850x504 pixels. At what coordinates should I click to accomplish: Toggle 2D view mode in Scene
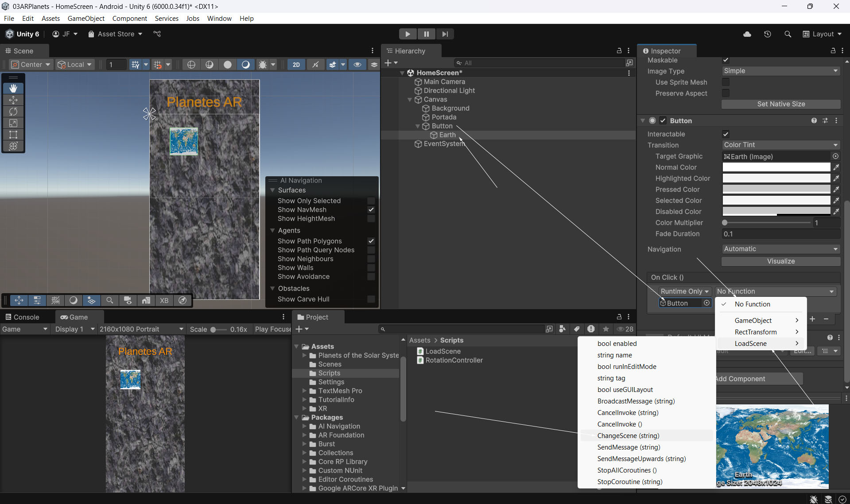tap(296, 65)
